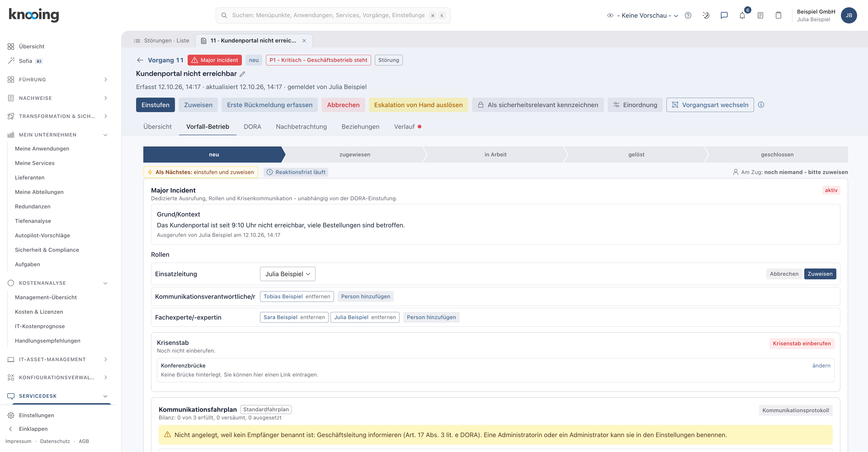The image size is (868, 452).
Task: Collapse the SERVICEDESK section
Action: (x=57, y=396)
